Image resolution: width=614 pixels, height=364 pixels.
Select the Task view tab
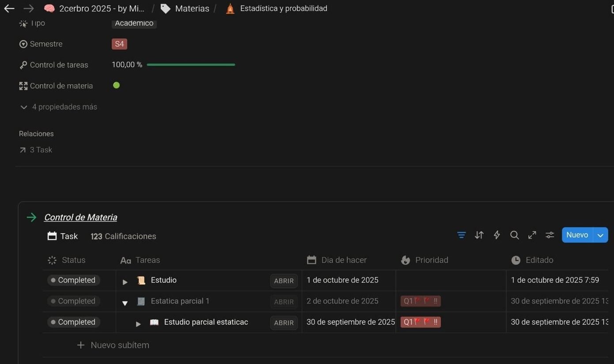[63, 236]
